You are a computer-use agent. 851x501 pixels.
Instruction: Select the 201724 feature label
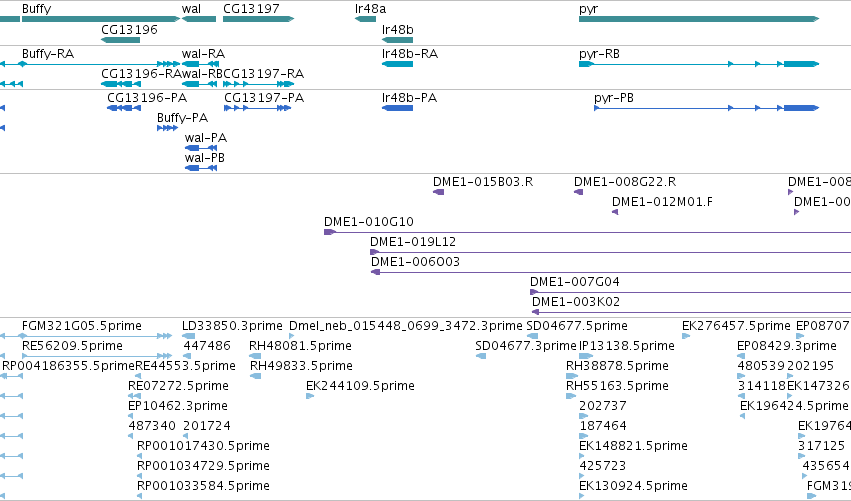click(207, 426)
